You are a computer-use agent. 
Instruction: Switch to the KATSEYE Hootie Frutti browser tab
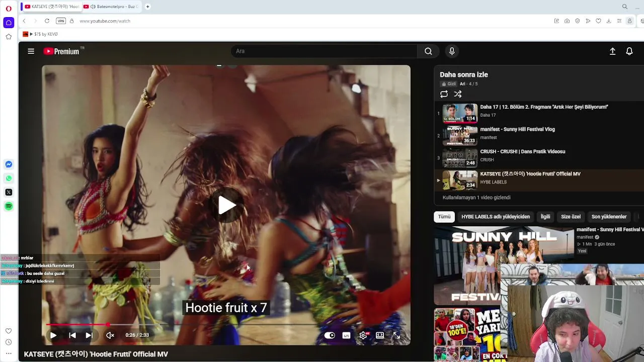[x=52, y=7]
